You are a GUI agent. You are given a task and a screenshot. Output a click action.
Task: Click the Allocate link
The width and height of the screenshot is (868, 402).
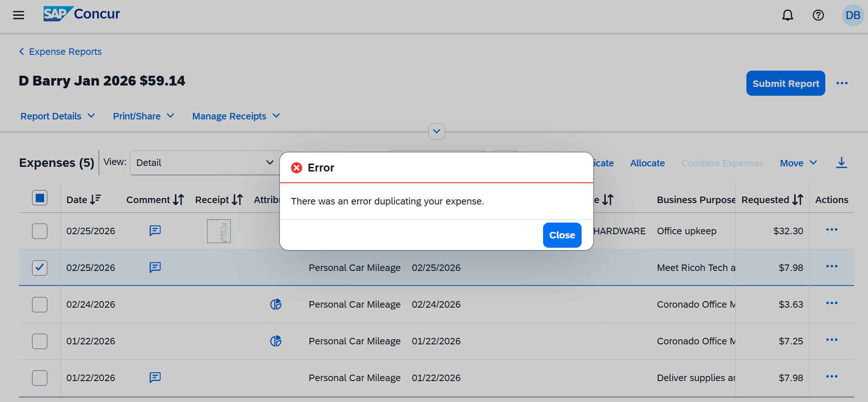648,163
